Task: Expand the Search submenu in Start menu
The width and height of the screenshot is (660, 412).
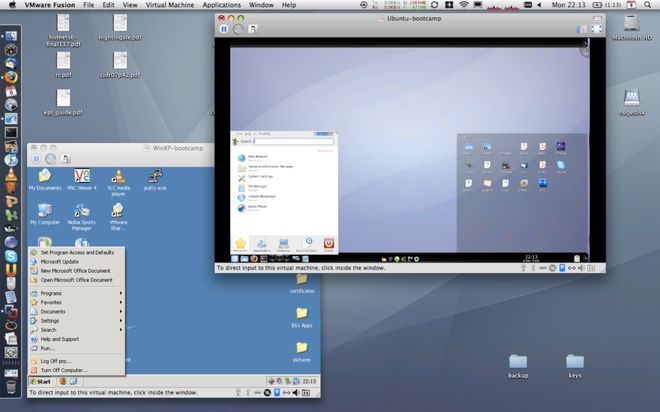Action: (x=77, y=330)
